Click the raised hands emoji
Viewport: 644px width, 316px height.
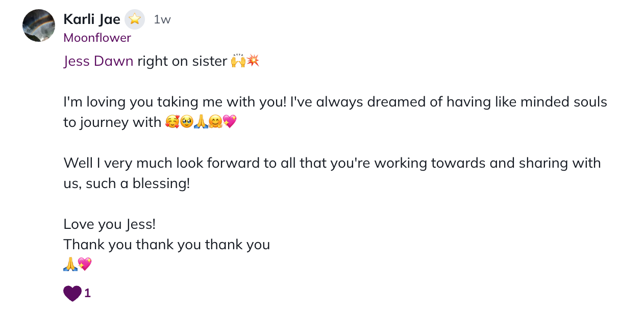pos(238,61)
